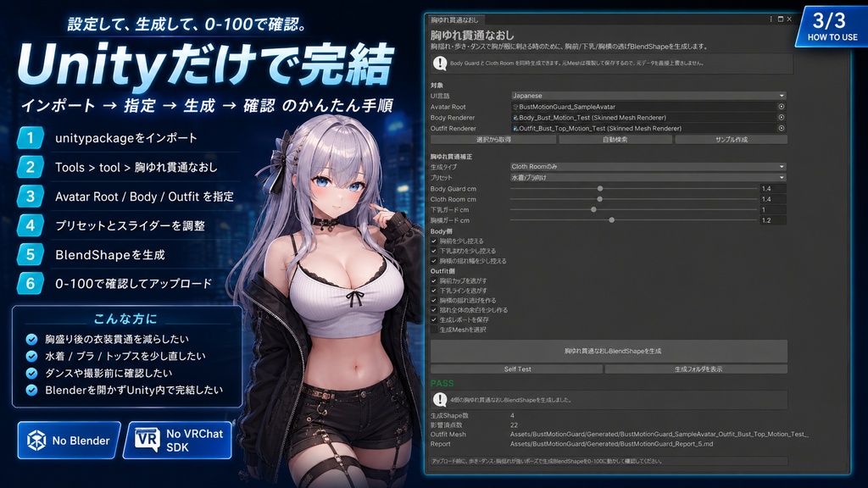The image size is (868, 488).
Task: Toggle the 下乳まわりを少し控える checkbox
Action: coord(434,251)
